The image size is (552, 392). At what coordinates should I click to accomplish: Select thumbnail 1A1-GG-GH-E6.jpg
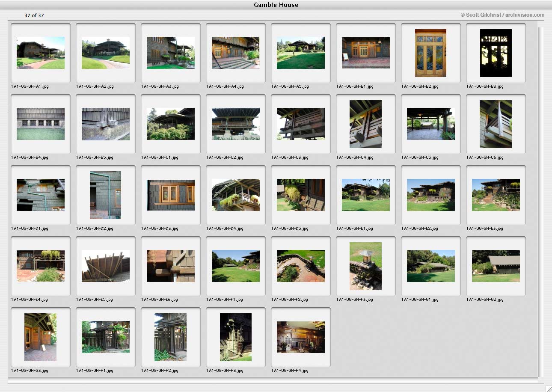click(x=171, y=266)
